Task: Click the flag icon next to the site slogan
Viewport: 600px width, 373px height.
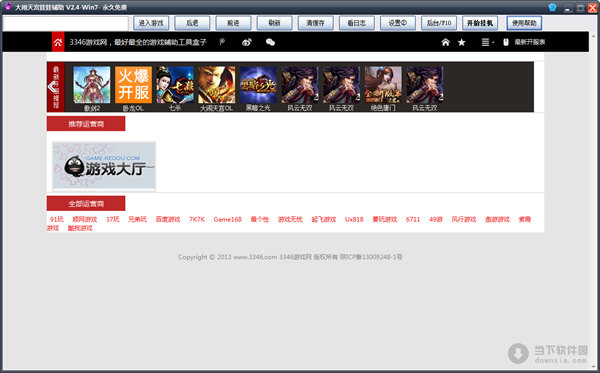Action: [222, 42]
